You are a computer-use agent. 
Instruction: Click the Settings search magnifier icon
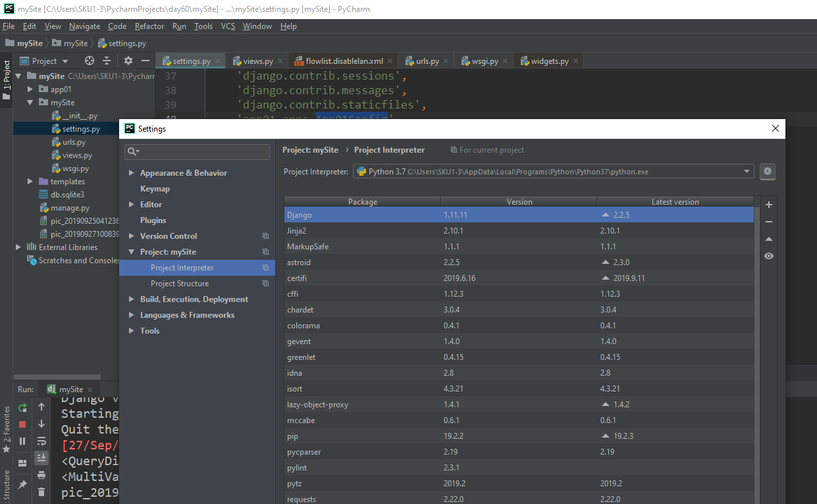tap(133, 151)
